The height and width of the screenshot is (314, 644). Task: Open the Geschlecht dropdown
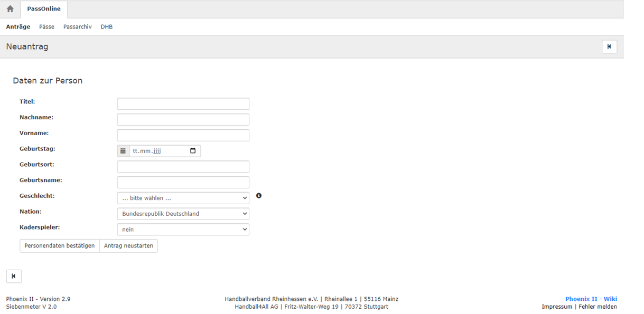click(183, 198)
